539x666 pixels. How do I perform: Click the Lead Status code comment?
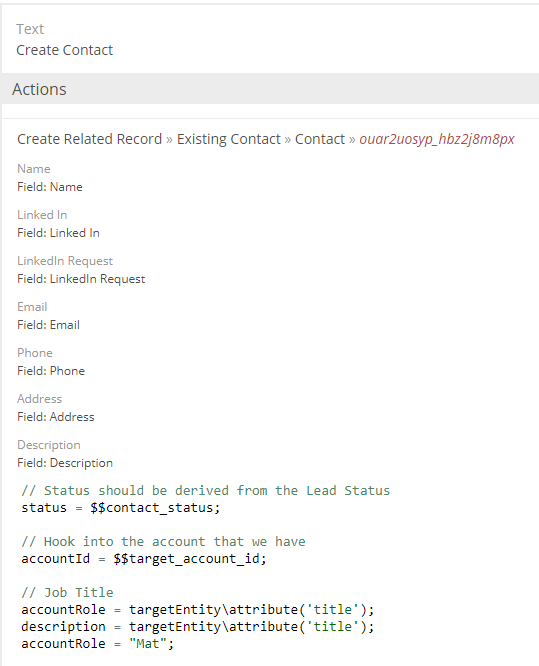tap(206, 491)
